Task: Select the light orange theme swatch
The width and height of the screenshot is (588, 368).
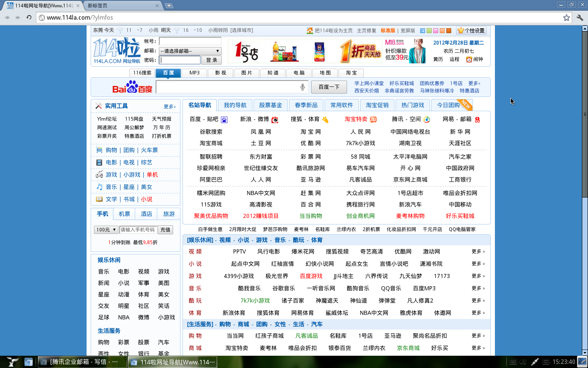Action: [442, 31]
